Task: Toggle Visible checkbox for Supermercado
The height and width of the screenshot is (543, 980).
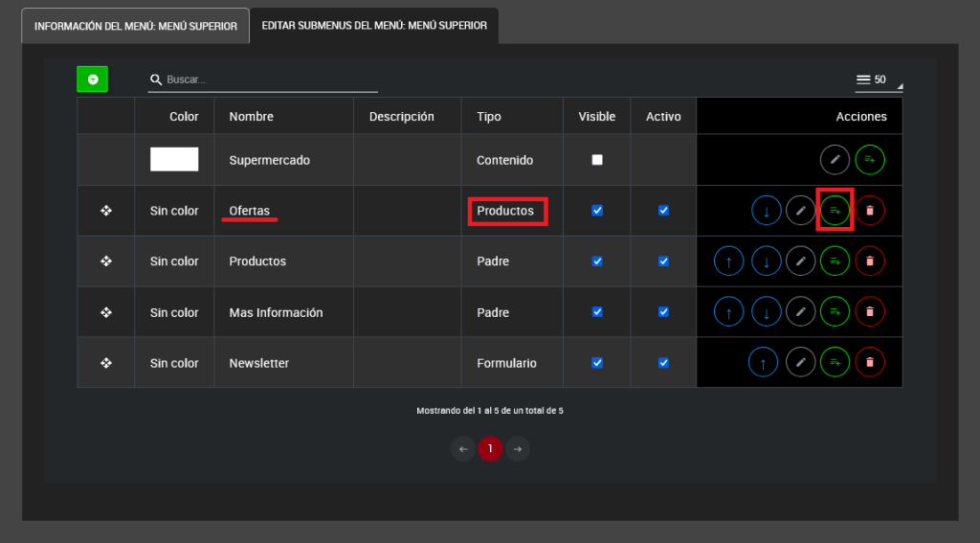Action: (x=597, y=160)
